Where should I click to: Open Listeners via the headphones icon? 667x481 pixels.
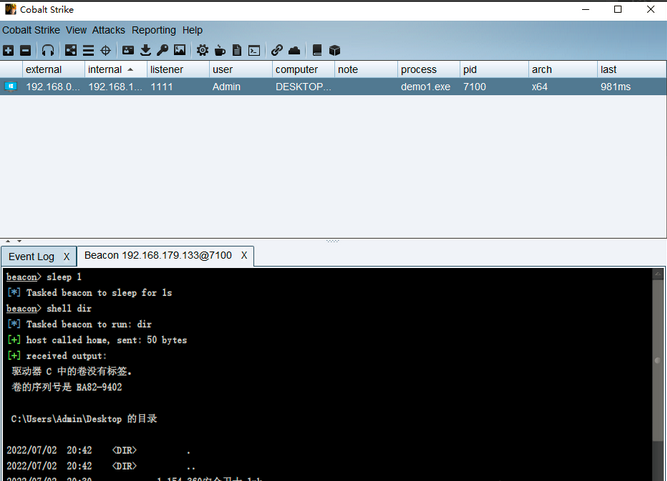point(48,51)
